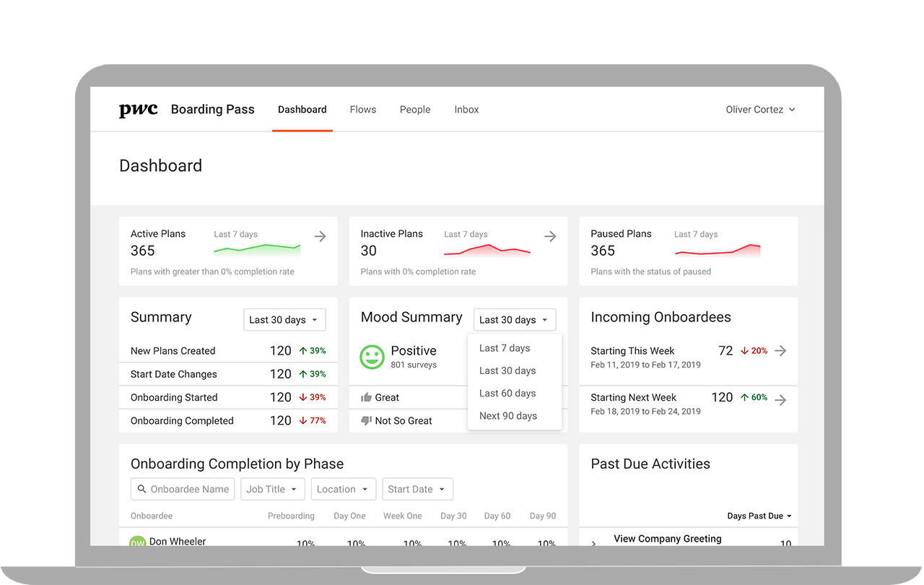Click the Onboardee Name search field
Viewport: 924px width, 585px height.
pos(183,489)
